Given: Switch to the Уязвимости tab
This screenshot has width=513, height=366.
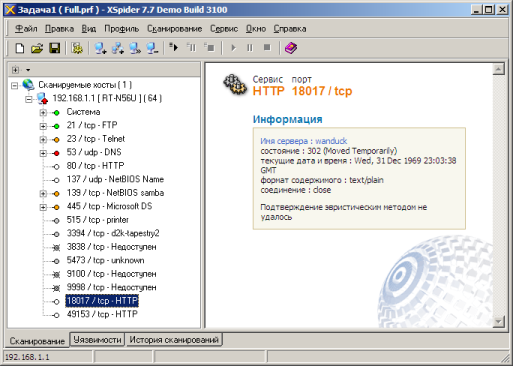Looking at the screenshot, I should coord(97,340).
